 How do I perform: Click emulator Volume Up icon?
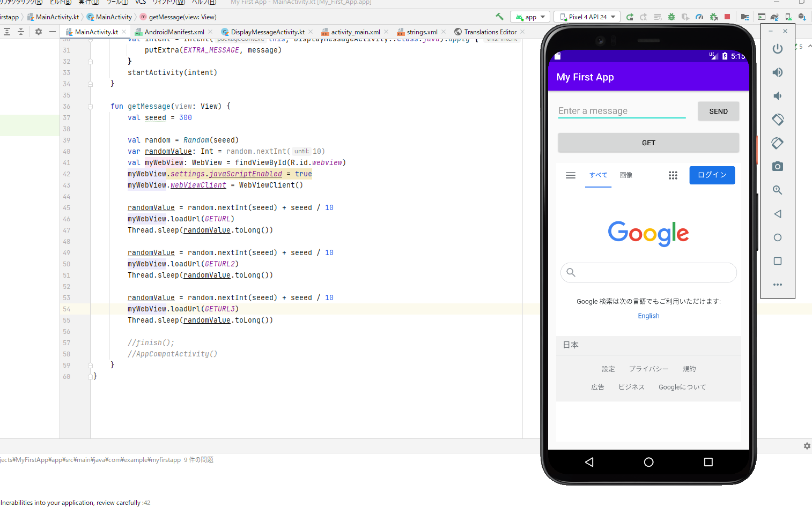coord(778,72)
